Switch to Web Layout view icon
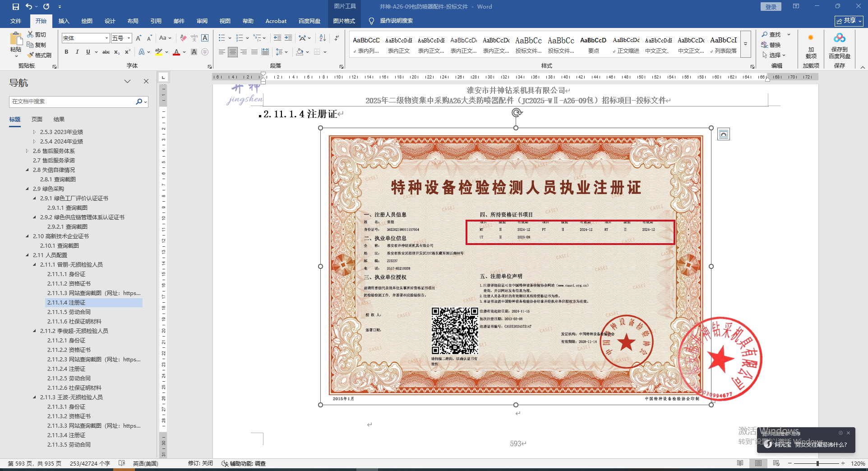The width and height of the screenshot is (868, 471). click(x=776, y=463)
